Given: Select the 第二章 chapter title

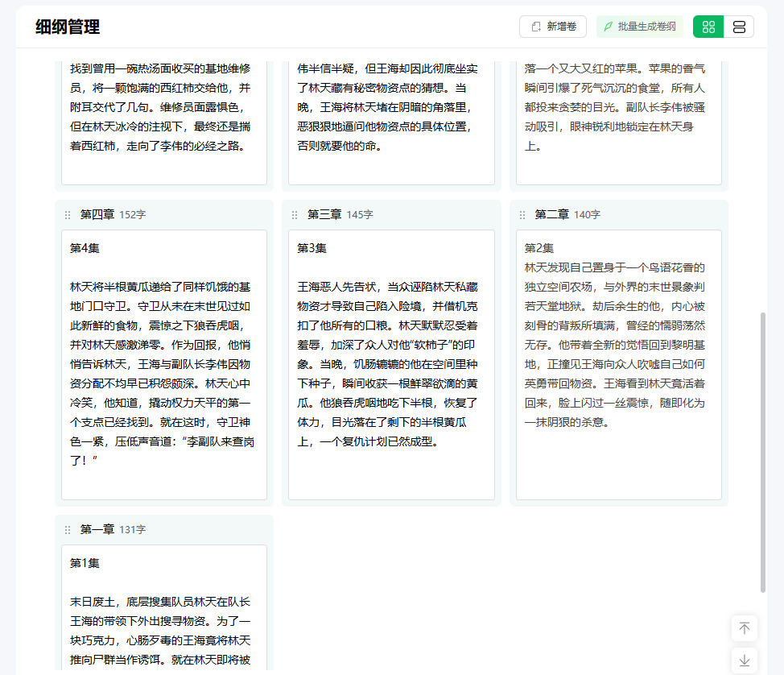Looking at the screenshot, I should pyautogui.click(x=552, y=214).
